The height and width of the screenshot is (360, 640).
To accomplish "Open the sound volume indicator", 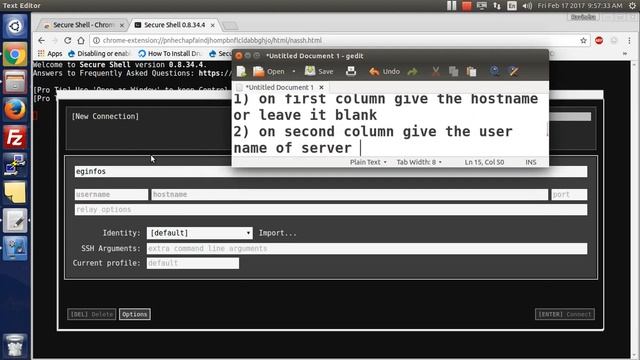I will pos(527,6).
